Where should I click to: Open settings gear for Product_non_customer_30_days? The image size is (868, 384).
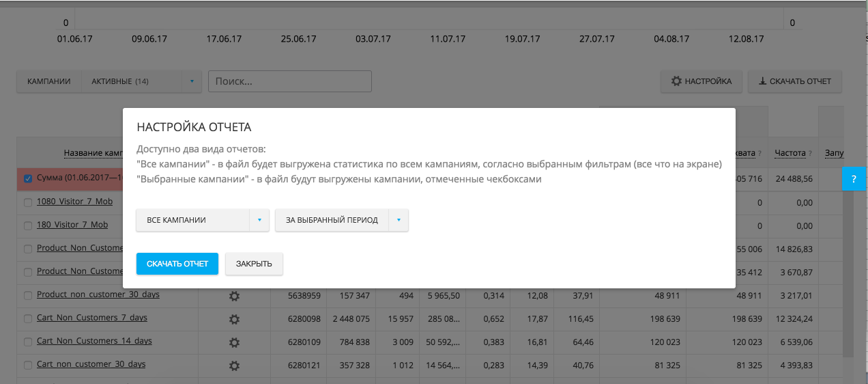(234, 296)
